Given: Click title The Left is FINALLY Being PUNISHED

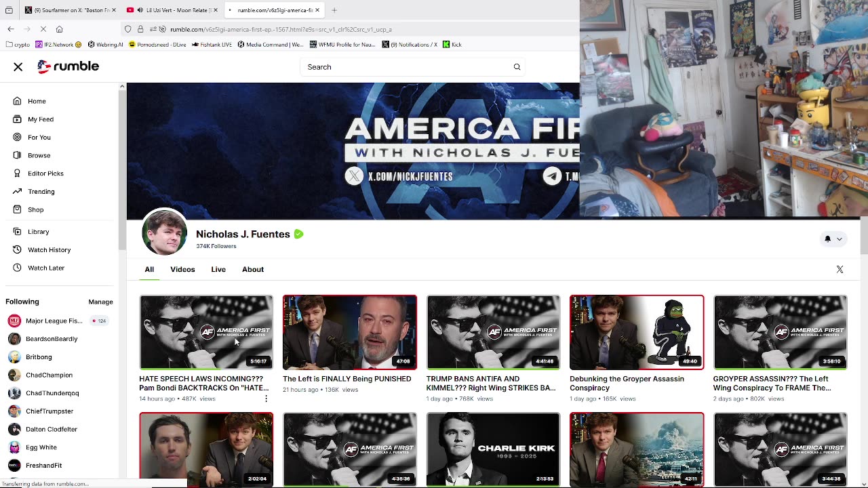Looking at the screenshot, I should 347,379.
